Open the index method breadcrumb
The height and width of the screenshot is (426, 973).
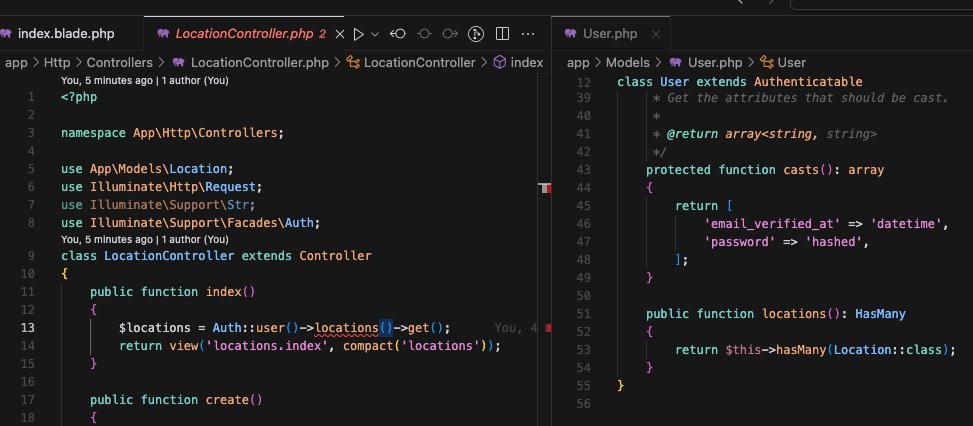coord(526,63)
